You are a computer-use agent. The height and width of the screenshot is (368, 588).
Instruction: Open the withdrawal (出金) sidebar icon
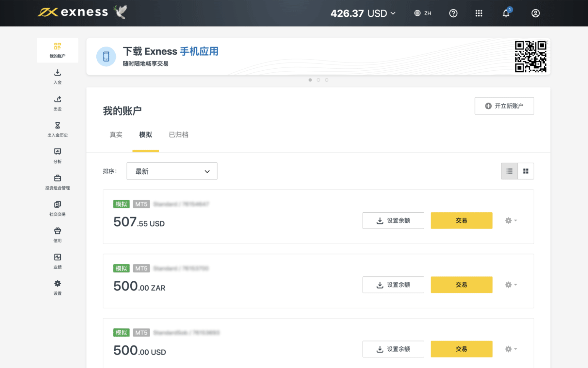coord(57,99)
